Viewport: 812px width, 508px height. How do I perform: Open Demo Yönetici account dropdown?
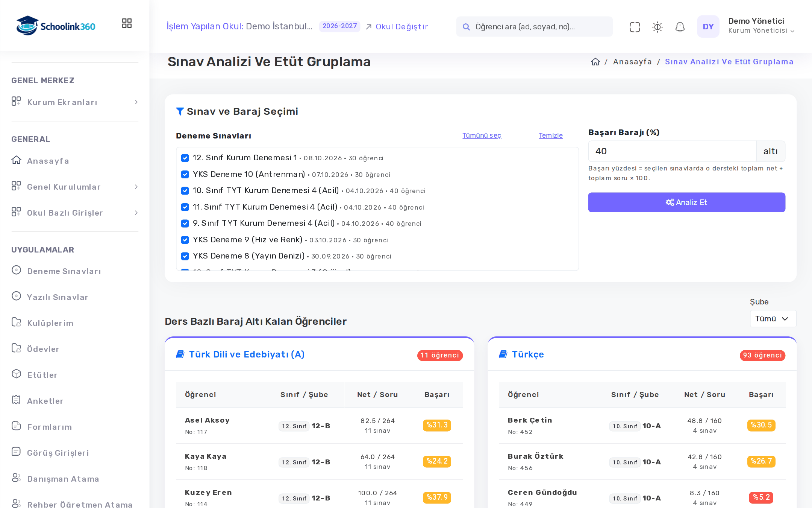(x=761, y=26)
